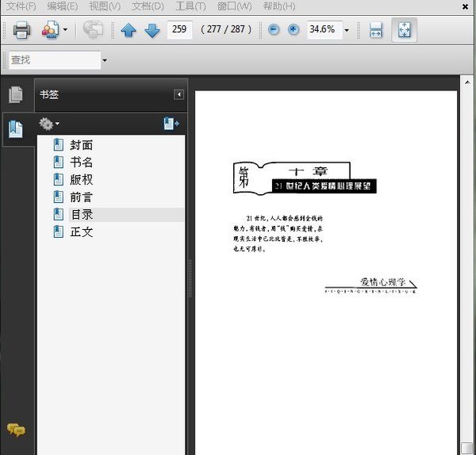The image size is (476, 455).
Task: Toggle fit one full page view
Action: point(404,30)
